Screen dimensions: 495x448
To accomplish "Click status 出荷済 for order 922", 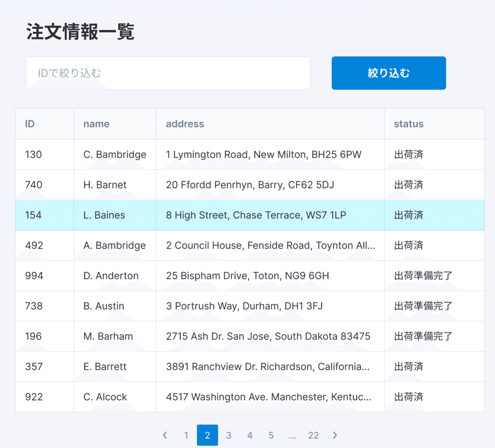I will coord(409,397).
